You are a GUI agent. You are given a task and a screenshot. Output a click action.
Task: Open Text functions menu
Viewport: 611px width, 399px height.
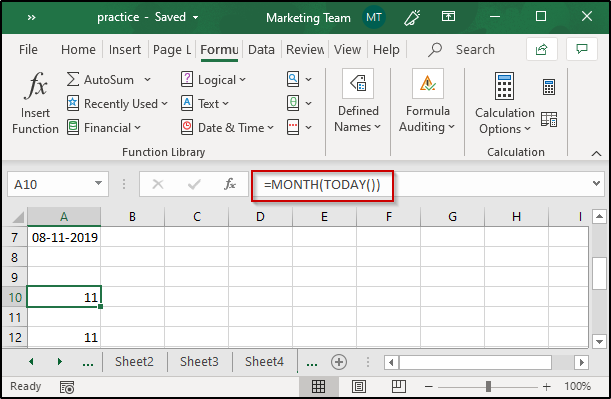point(205,104)
